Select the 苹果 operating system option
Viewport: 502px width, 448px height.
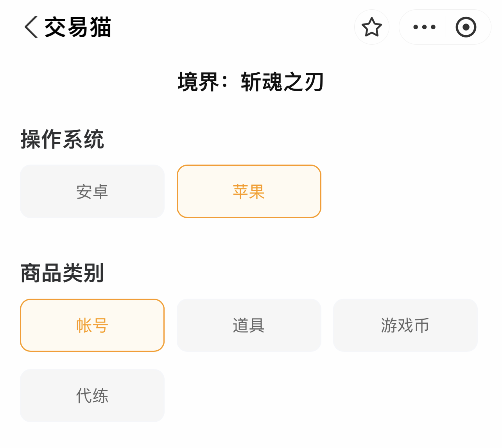(249, 192)
